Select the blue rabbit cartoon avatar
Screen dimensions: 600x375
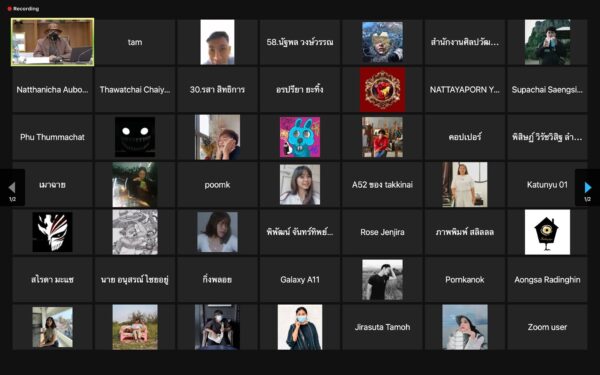point(300,137)
